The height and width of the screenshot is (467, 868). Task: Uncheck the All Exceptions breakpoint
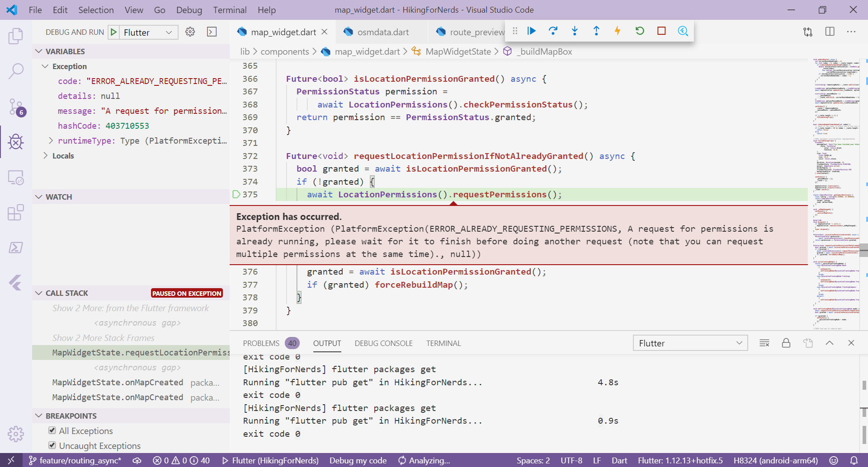click(x=52, y=430)
